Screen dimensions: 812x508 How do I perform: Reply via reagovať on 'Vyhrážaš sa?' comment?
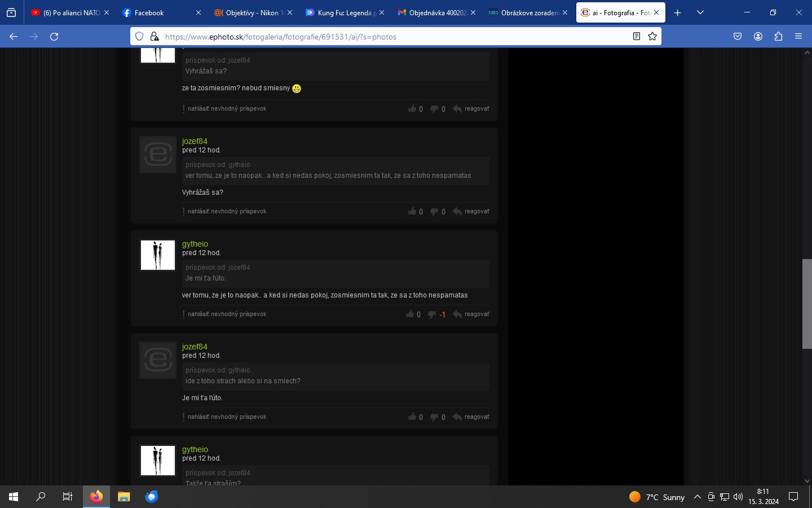click(471, 212)
